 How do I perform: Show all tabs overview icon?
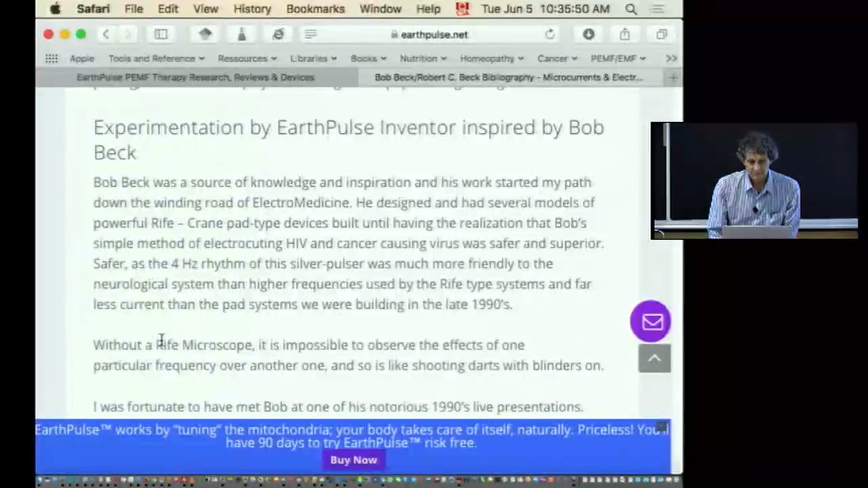point(661,34)
